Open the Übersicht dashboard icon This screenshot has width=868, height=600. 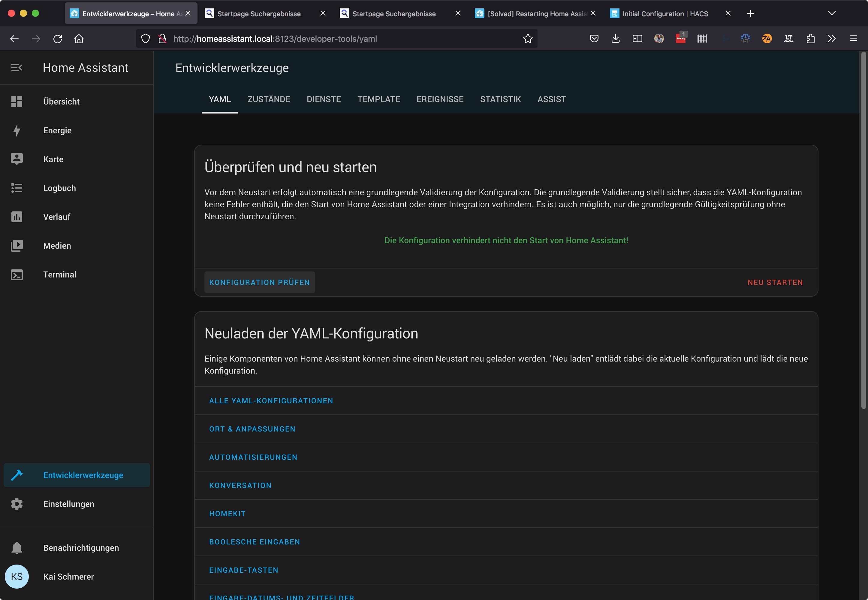17,102
